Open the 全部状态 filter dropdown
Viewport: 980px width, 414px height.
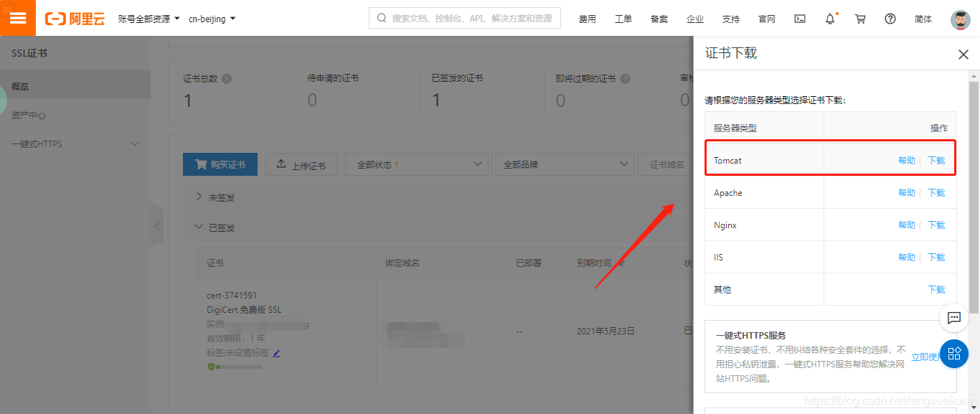pos(417,164)
